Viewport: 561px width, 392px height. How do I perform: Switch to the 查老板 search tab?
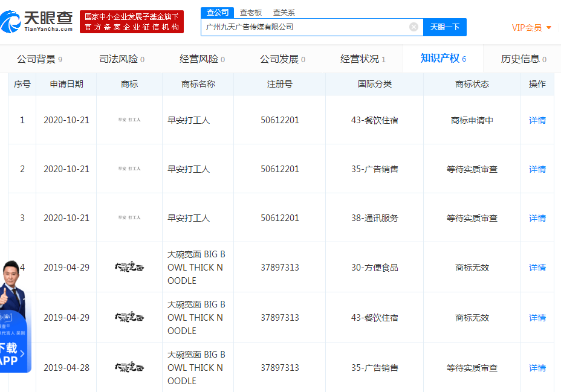(251, 12)
